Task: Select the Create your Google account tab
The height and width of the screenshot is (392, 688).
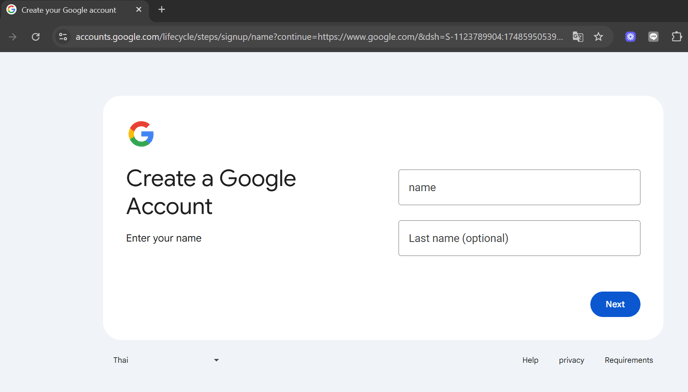Action: click(x=75, y=10)
